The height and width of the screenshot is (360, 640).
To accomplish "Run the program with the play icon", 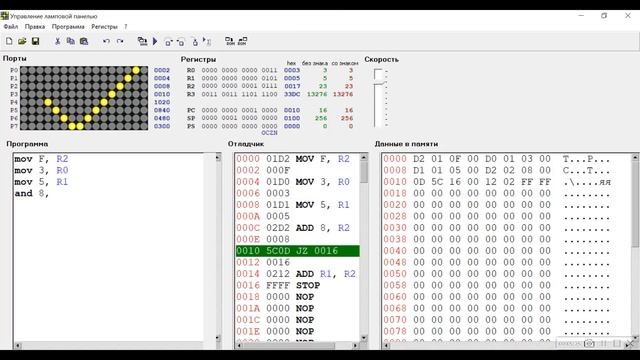I will [x=155, y=41].
